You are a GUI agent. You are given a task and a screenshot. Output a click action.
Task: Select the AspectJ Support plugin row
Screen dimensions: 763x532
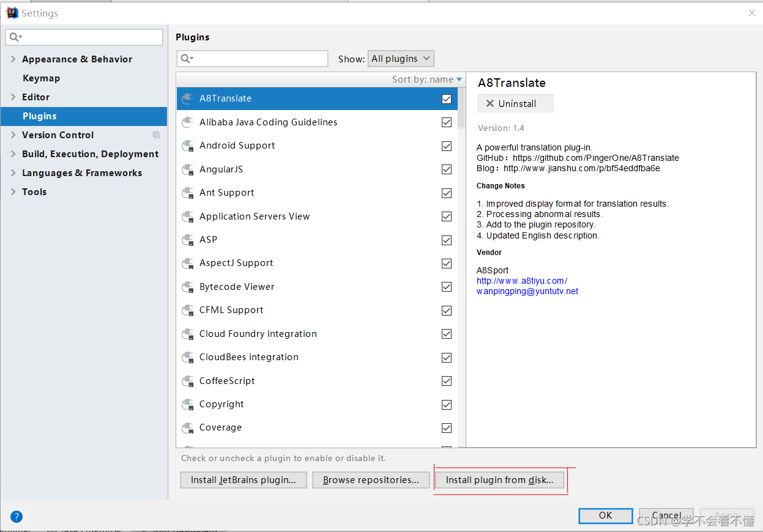(317, 264)
